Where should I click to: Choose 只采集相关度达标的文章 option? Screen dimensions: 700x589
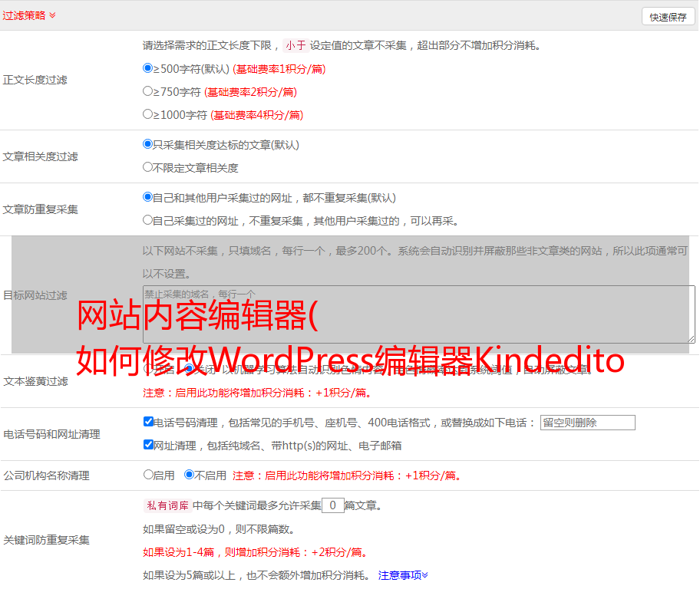click(x=147, y=144)
